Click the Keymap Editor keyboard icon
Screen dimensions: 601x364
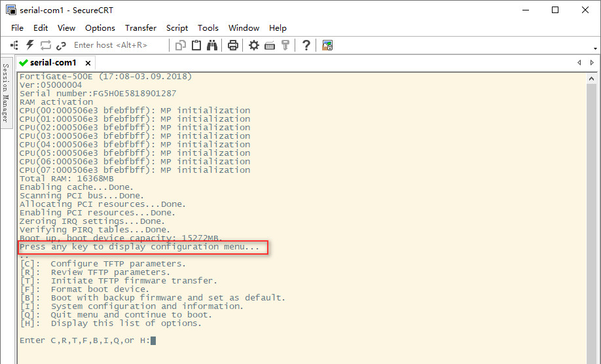click(x=270, y=46)
